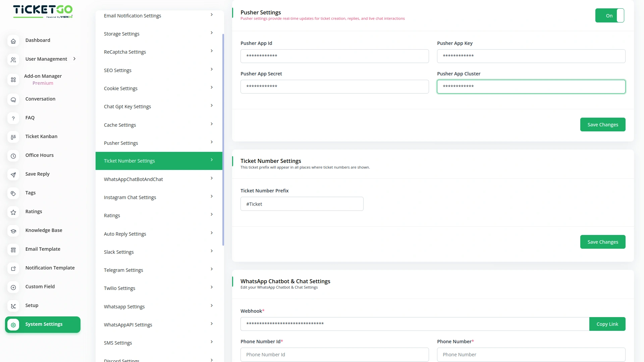Open the Tags icon in sidebar
This screenshot has height=362, width=644.
pos(13,193)
